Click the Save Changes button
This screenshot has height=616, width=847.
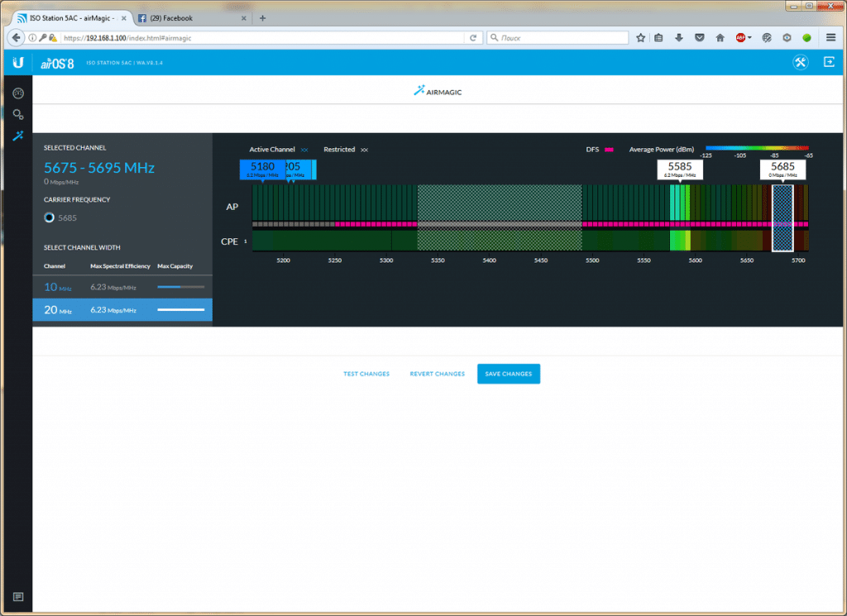tap(508, 374)
